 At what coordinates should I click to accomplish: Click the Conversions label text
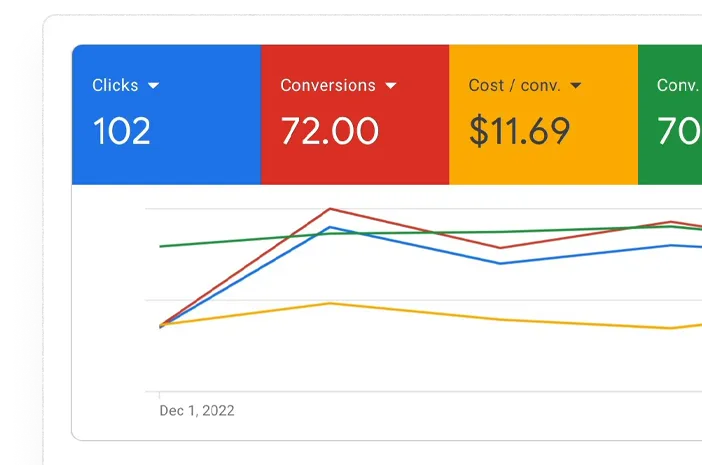click(x=328, y=85)
